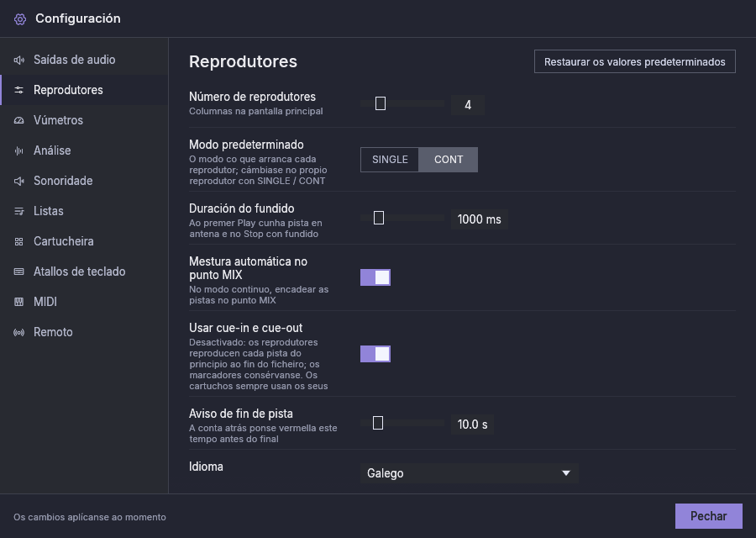This screenshot has height=538, width=756.
Task: Click the sliders icon beside Reprodutores
Action: (x=18, y=90)
